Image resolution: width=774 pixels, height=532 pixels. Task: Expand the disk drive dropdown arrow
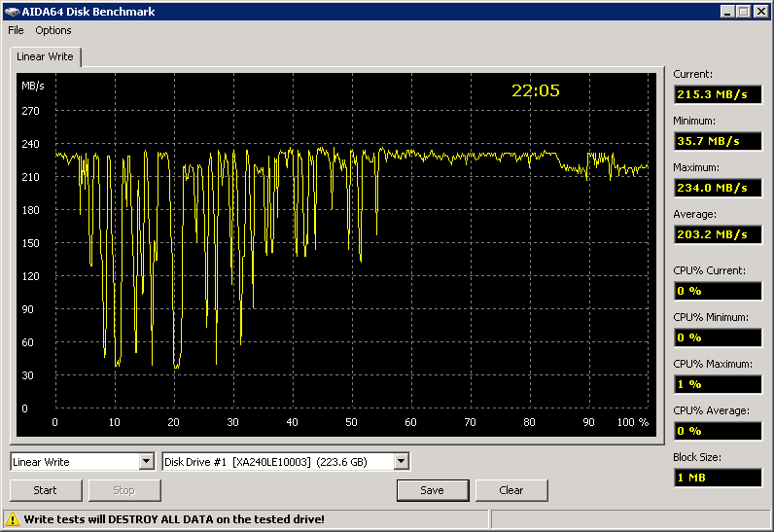pos(402,462)
